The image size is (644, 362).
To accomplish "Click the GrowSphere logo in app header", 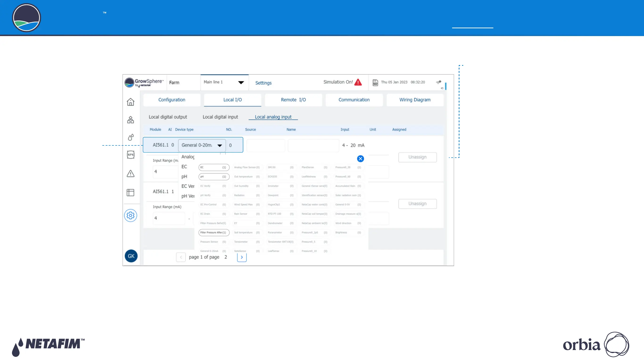I will (144, 82).
